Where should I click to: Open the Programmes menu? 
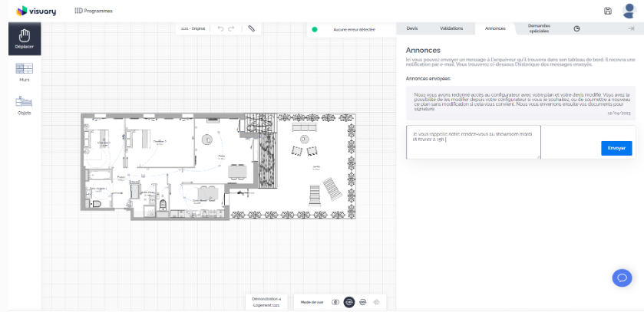(93, 11)
